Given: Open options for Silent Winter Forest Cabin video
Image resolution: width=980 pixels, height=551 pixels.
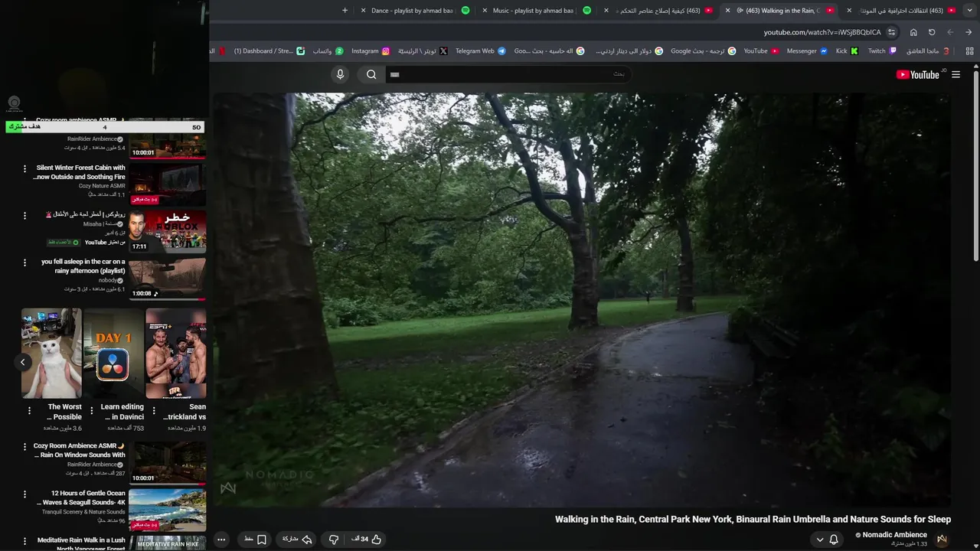Looking at the screenshot, I should pyautogui.click(x=24, y=168).
